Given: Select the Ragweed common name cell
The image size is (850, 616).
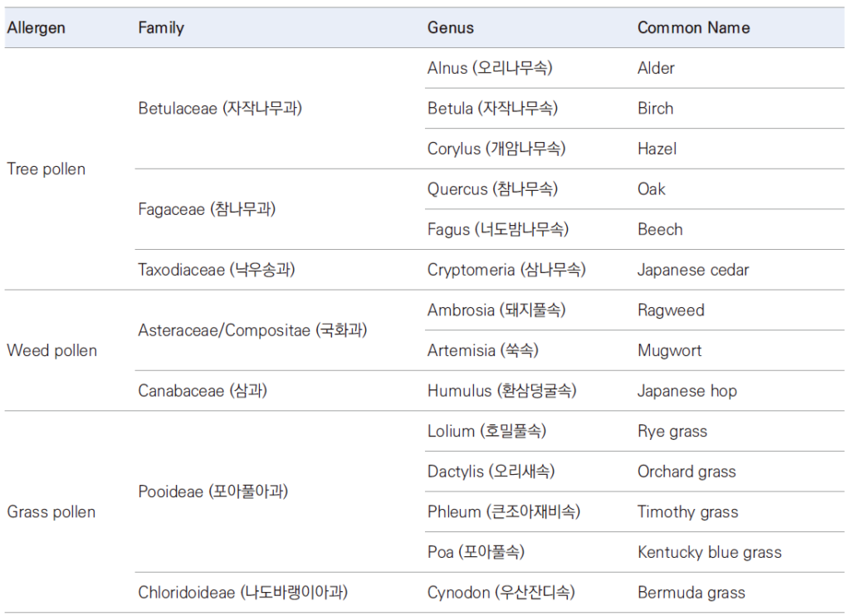Looking at the screenshot, I should coord(671,310).
